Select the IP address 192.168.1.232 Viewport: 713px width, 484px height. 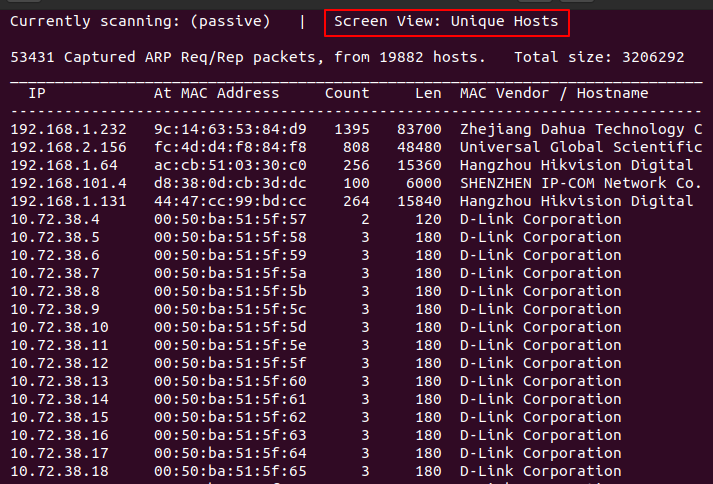click(68, 129)
